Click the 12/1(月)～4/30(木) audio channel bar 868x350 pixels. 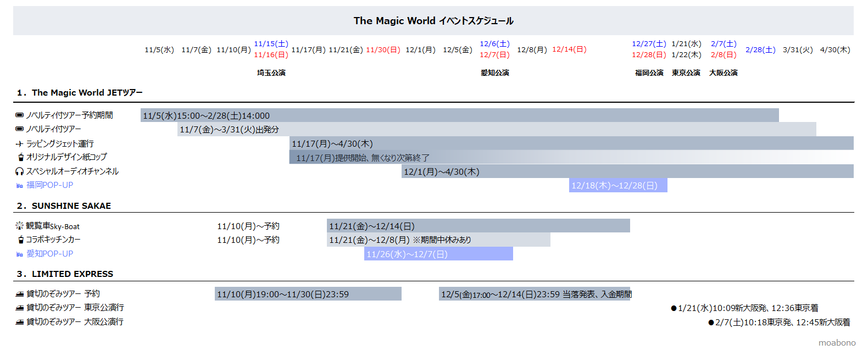point(627,171)
